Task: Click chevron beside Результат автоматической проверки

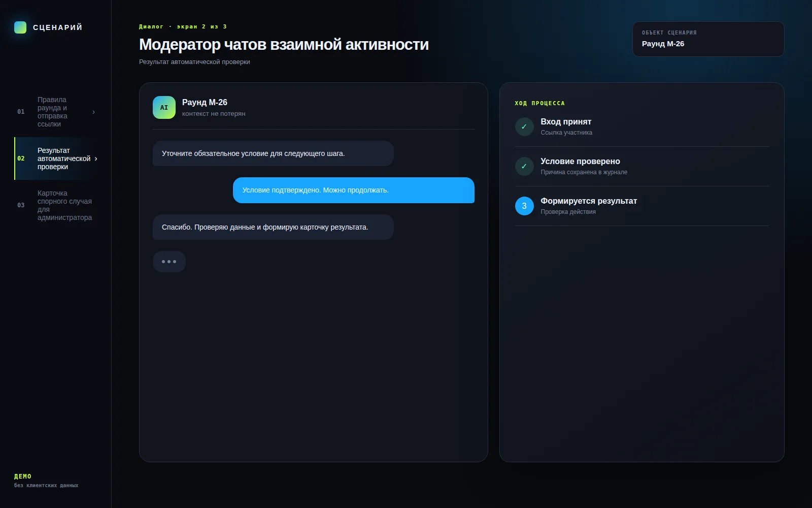Action: [96, 158]
